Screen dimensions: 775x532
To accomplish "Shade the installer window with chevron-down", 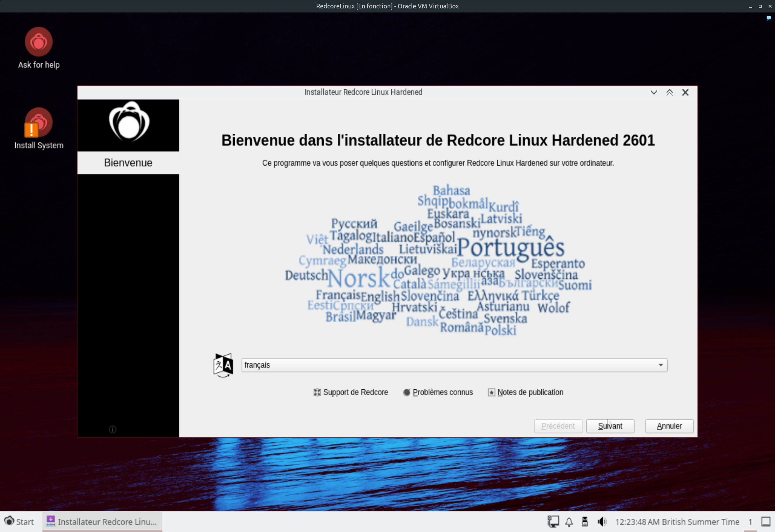I will click(654, 92).
